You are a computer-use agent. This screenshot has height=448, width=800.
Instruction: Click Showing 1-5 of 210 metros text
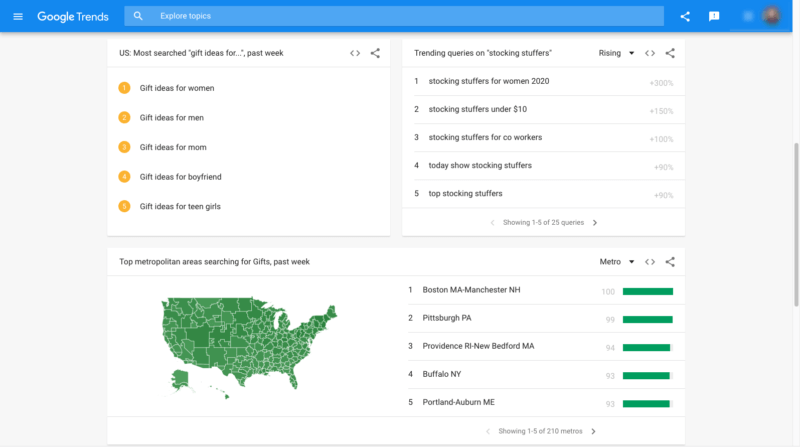click(x=540, y=432)
